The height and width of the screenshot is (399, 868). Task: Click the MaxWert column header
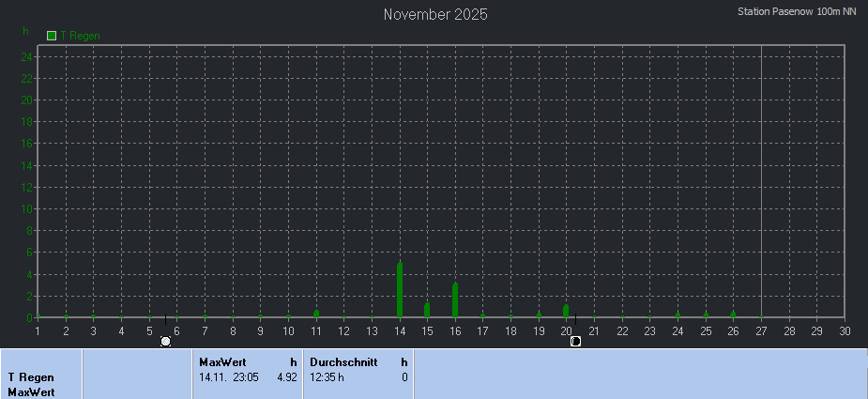[x=222, y=361]
